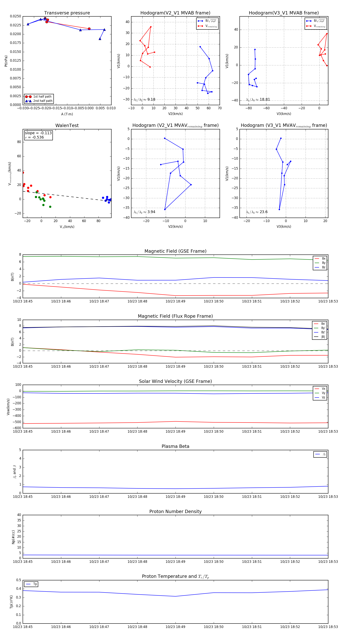Click the 'A (T·m)' x-axis label

tap(67, 114)
